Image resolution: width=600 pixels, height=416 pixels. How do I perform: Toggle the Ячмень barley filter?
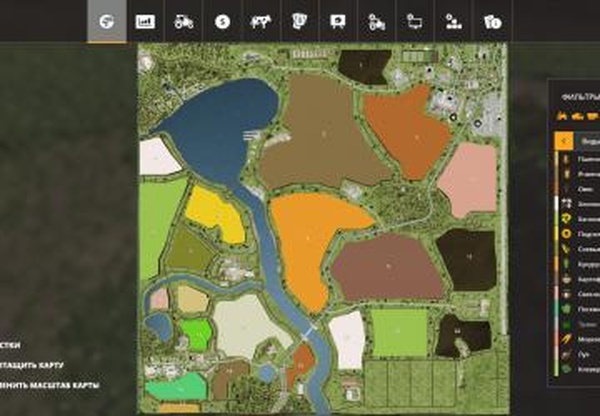point(578,174)
